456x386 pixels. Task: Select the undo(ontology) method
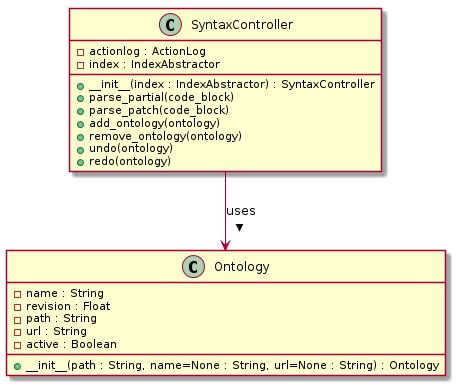(131, 149)
